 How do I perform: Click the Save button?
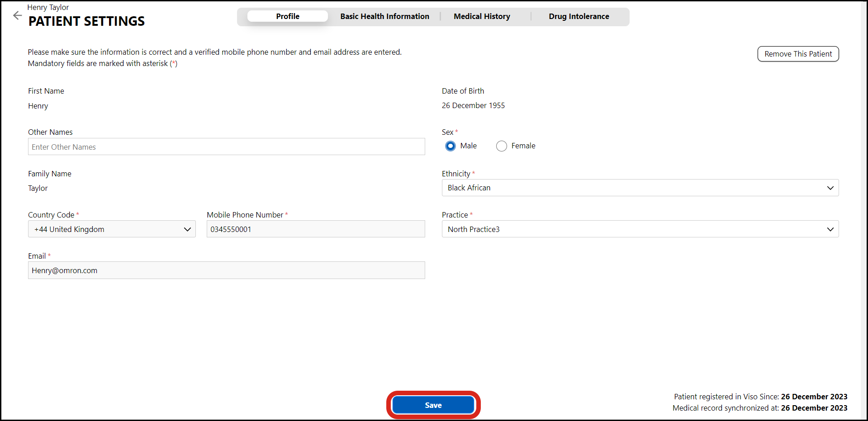[433, 405]
